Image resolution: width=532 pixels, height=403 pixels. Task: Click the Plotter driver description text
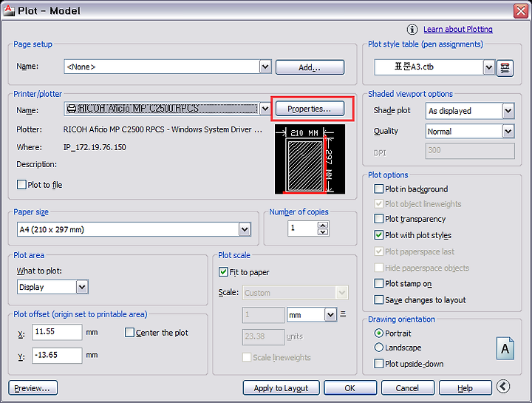pyautogui.click(x=163, y=129)
